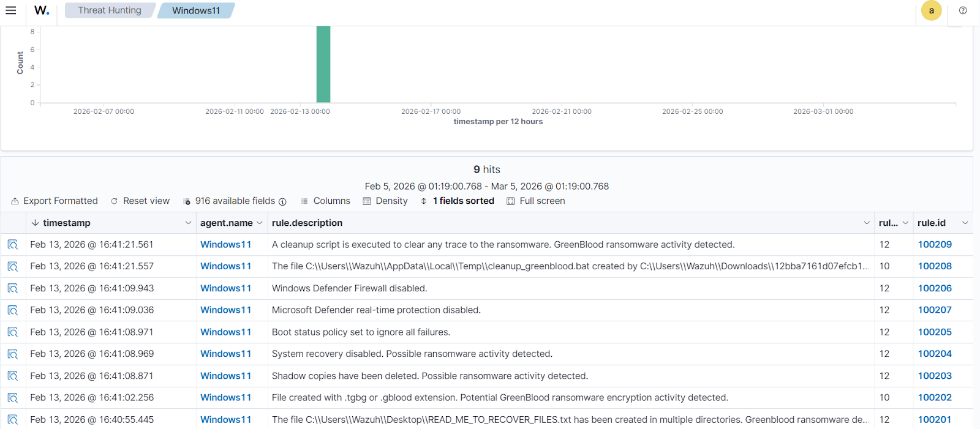Open the 1 fields sorted control
This screenshot has width=980, height=429.
(x=457, y=201)
